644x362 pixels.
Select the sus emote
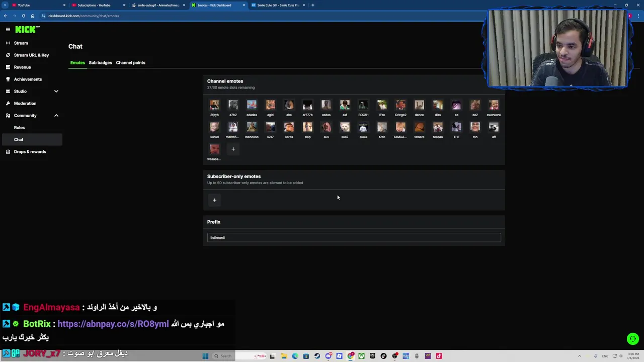click(x=326, y=127)
